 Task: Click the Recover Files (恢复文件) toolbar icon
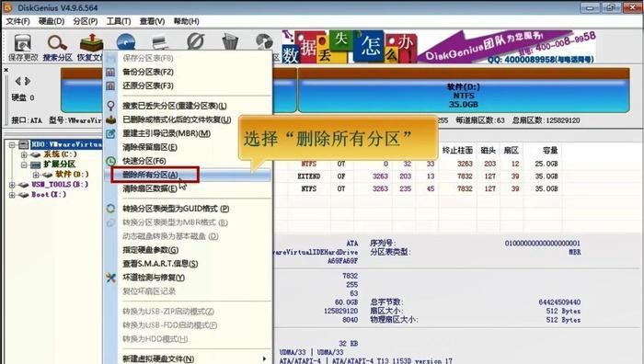91,42
